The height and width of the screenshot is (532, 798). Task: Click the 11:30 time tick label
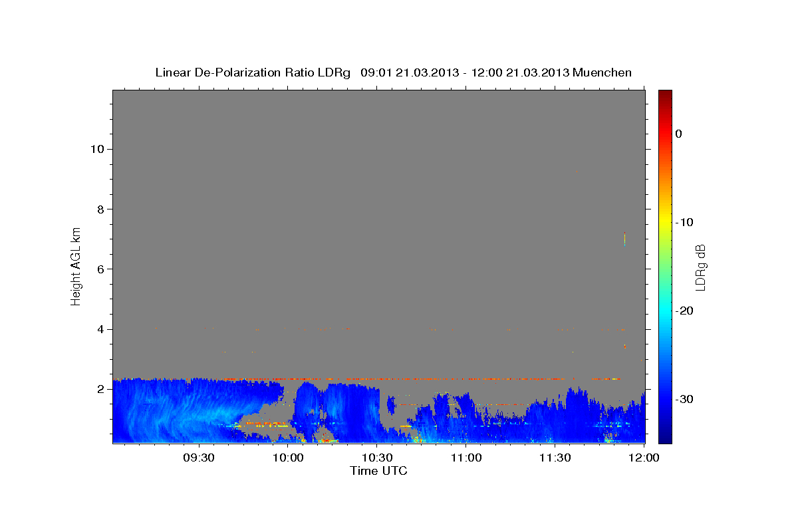(555, 458)
